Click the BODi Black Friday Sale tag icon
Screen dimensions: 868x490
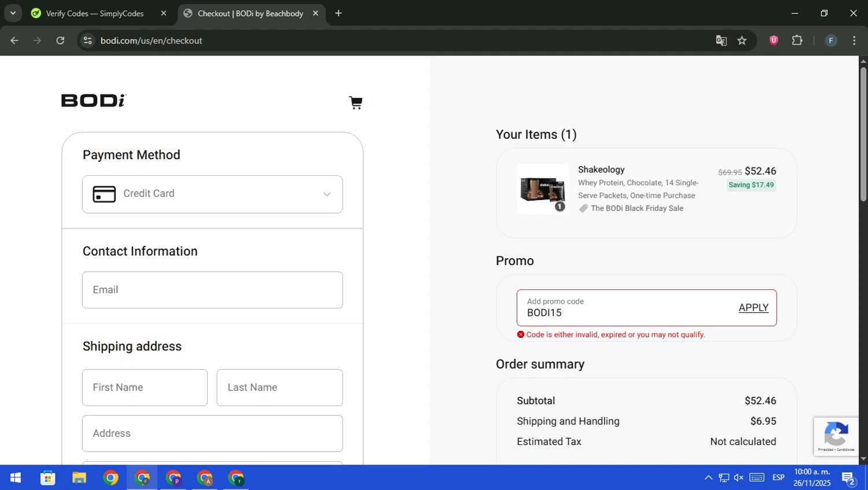pyautogui.click(x=583, y=208)
